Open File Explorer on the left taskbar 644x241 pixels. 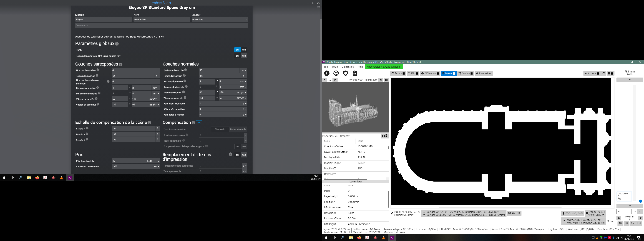tap(29, 178)
